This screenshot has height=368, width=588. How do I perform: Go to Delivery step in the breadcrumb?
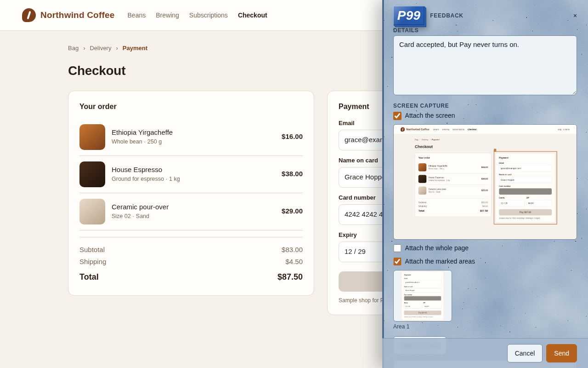(101, 48)
